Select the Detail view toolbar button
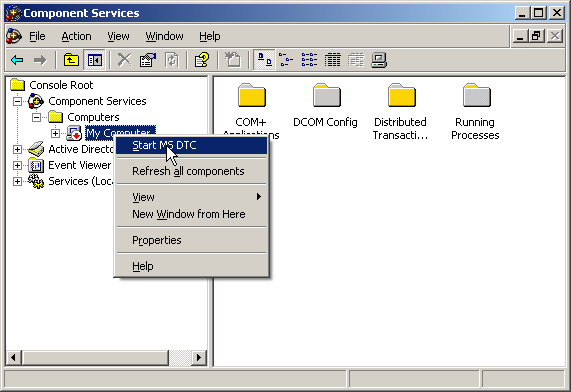The image size is (571, 392). click(332, 60)
